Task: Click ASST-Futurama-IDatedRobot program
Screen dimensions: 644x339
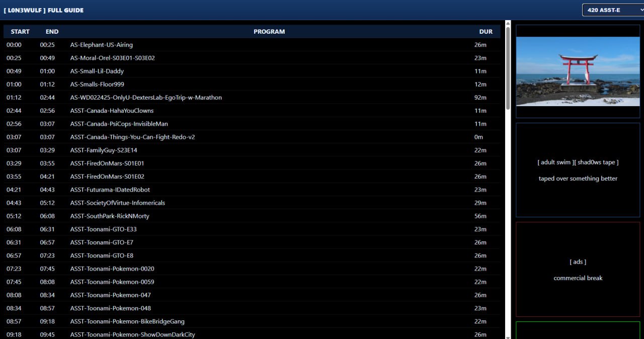Action: coord(110,190)
